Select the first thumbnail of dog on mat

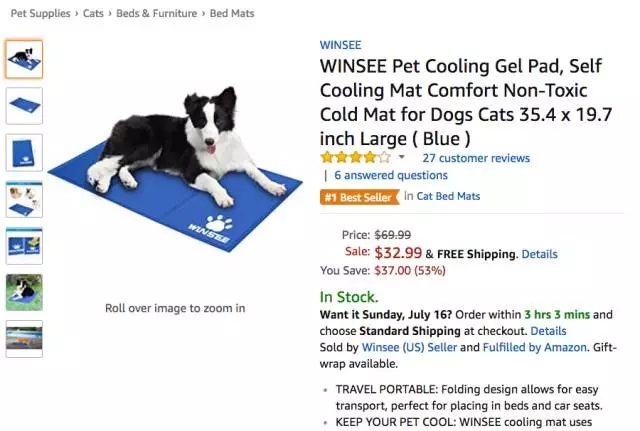pyautogui.click(x=24, y=59)
